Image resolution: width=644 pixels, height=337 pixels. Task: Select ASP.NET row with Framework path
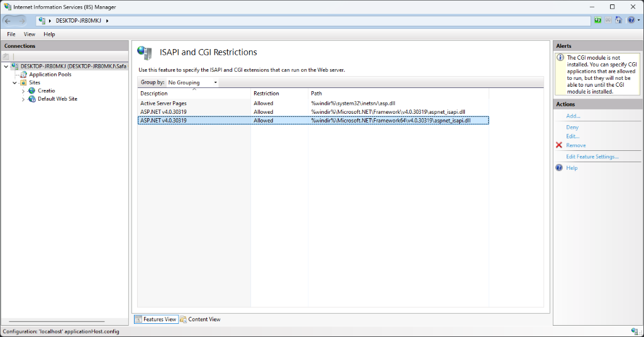[313, 112]
